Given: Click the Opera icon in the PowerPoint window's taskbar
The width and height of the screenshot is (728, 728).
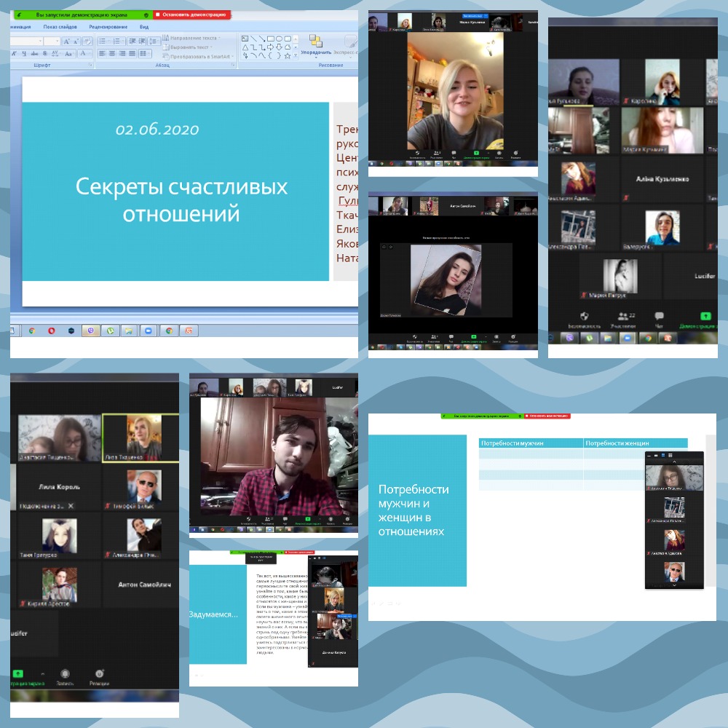Looking at the screenshot, I should coord(52,330).
